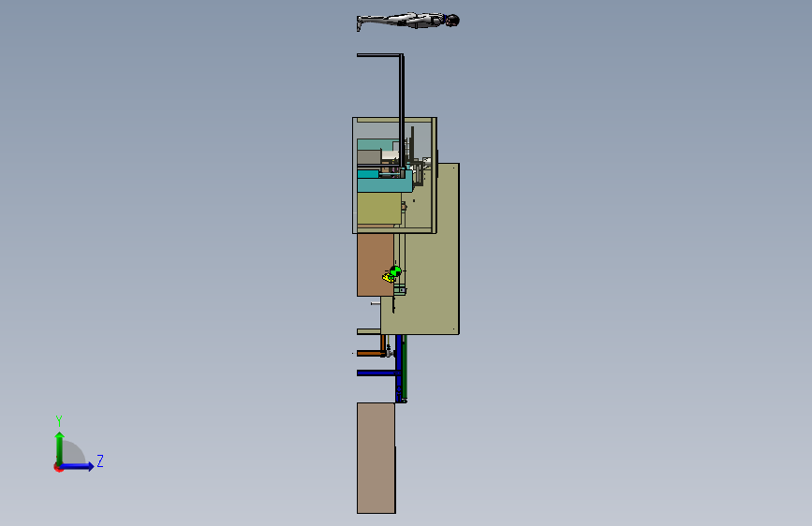Select the olive-yellow block inside the enclosure
812x526 pixels.
379,209
